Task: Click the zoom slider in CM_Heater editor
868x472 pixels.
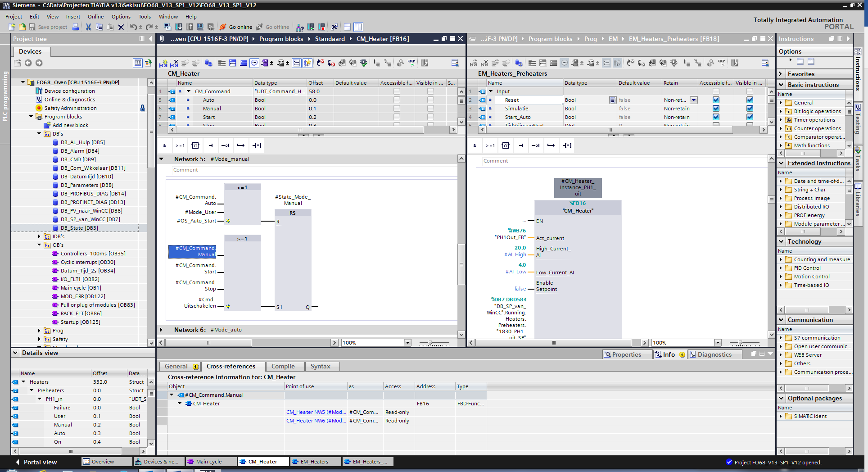Action: pos(430,343)
